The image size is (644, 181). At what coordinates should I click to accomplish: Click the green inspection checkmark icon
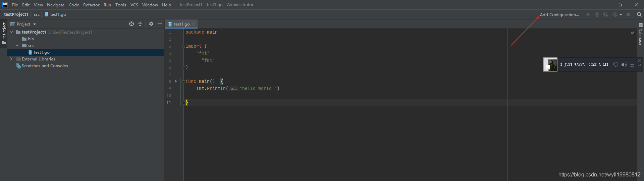click(633, 33)
